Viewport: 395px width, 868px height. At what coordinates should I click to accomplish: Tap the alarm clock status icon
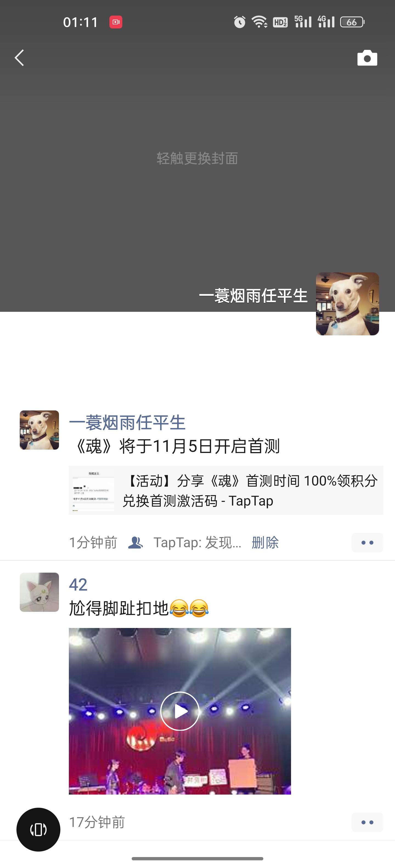240,22
